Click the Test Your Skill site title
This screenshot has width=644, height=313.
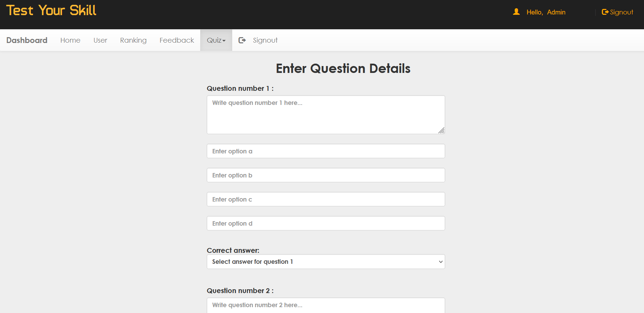point(51,11)
